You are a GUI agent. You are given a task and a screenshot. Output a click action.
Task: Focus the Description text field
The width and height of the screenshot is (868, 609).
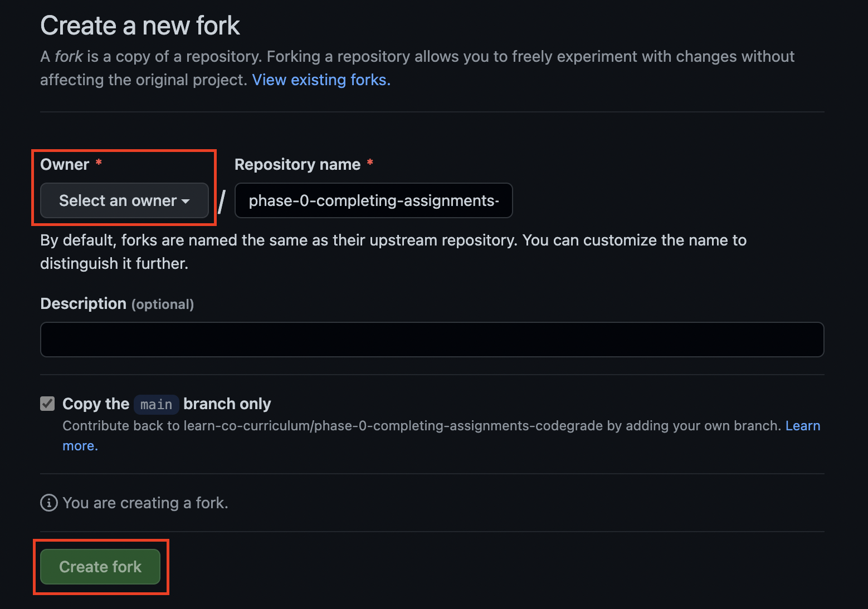[x=432, y=340]
